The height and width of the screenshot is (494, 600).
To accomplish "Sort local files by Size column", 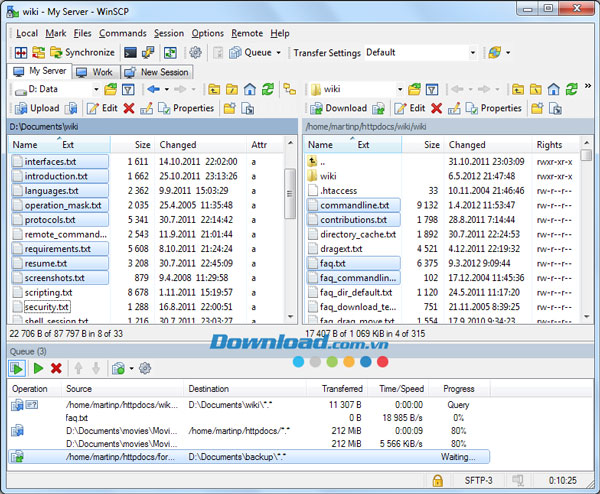I will coord(133,145).
